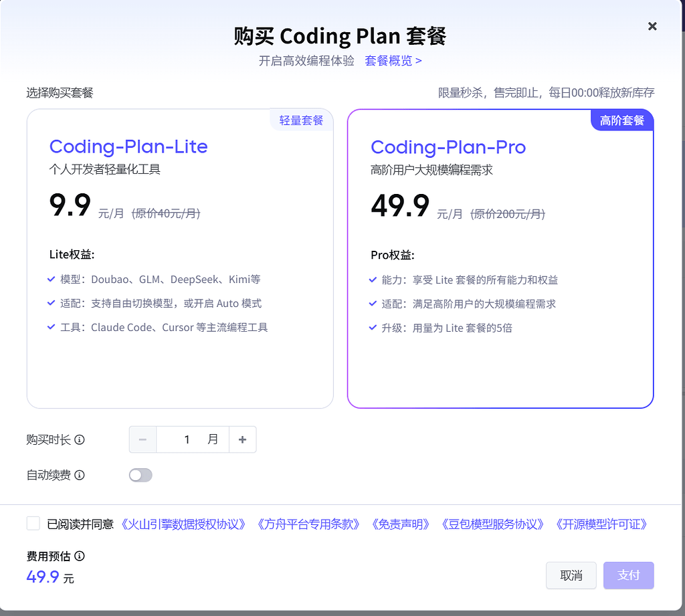The image size is (685, 616).
Task: Open 《方舟平台专用条款》 link
Action: [x=308, y=524]
